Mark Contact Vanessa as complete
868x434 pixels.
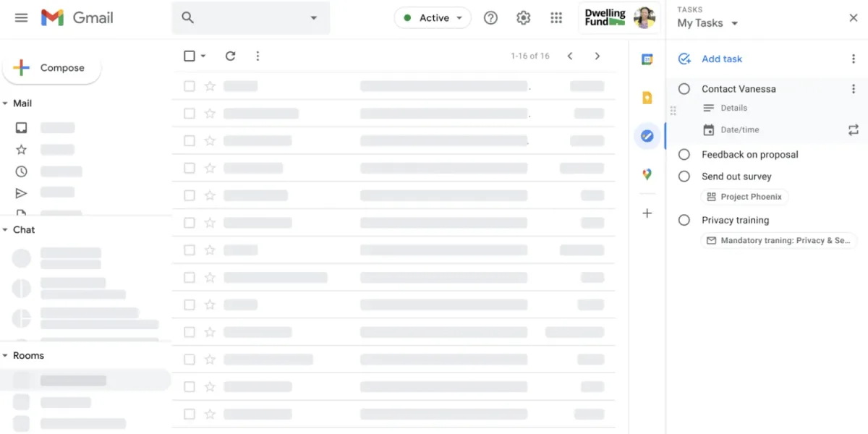point(684,88)
